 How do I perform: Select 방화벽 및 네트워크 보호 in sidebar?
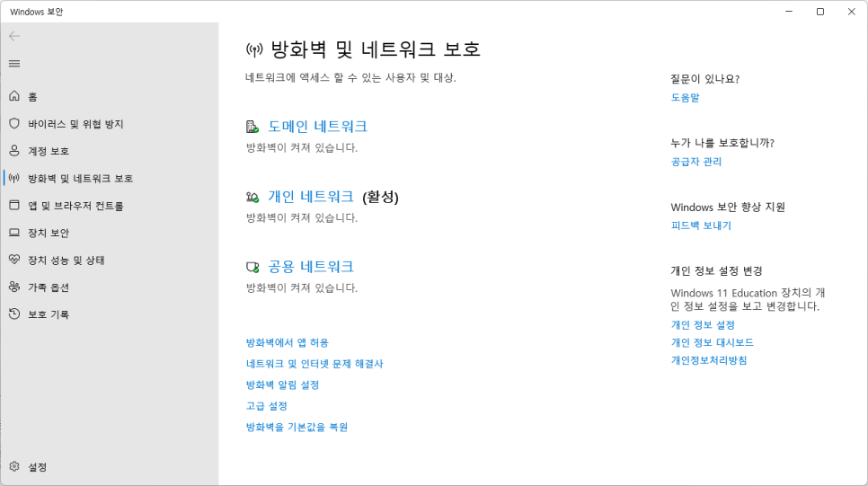[x=80, y=178]
